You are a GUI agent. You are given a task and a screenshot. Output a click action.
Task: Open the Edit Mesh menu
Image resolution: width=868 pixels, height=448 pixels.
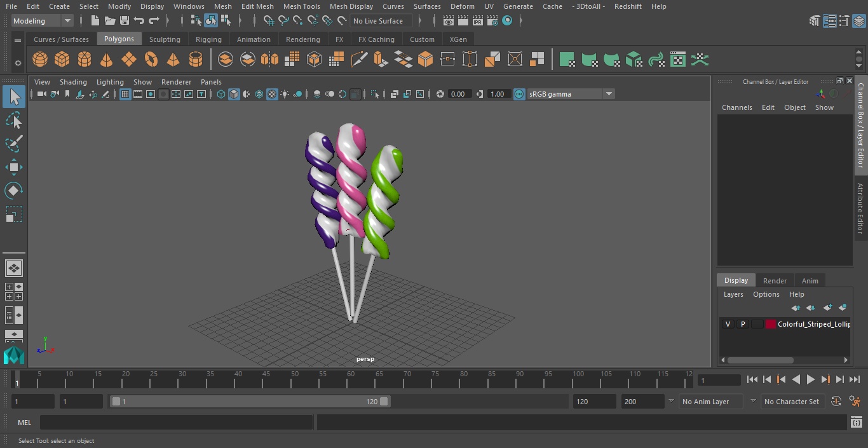pyautogui.click(x=257, y=6)
